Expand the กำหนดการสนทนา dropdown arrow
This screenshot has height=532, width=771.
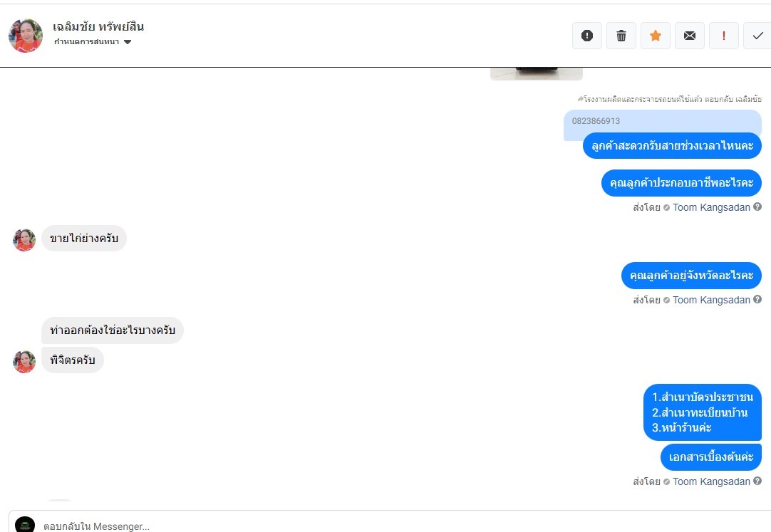(x=128, y=42)
